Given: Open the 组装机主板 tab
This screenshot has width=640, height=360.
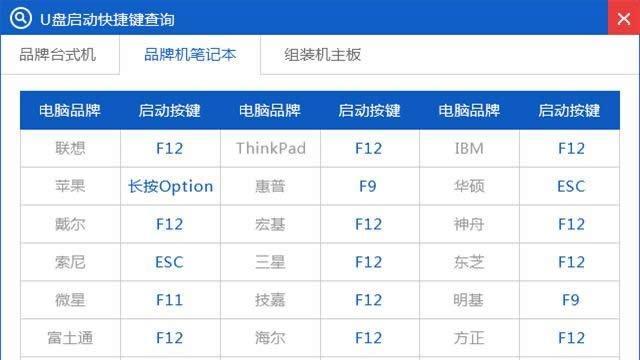Looking at the screenshot, I should 322,55.
